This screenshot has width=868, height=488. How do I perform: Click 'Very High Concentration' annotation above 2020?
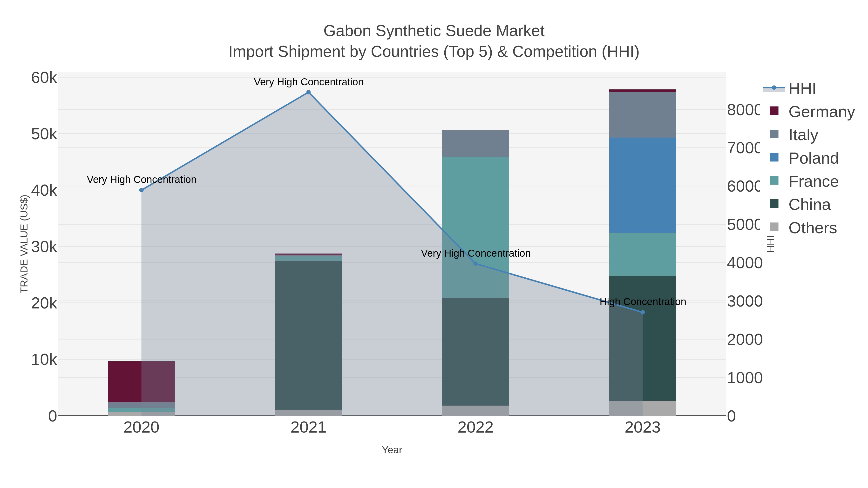(142, 180)
